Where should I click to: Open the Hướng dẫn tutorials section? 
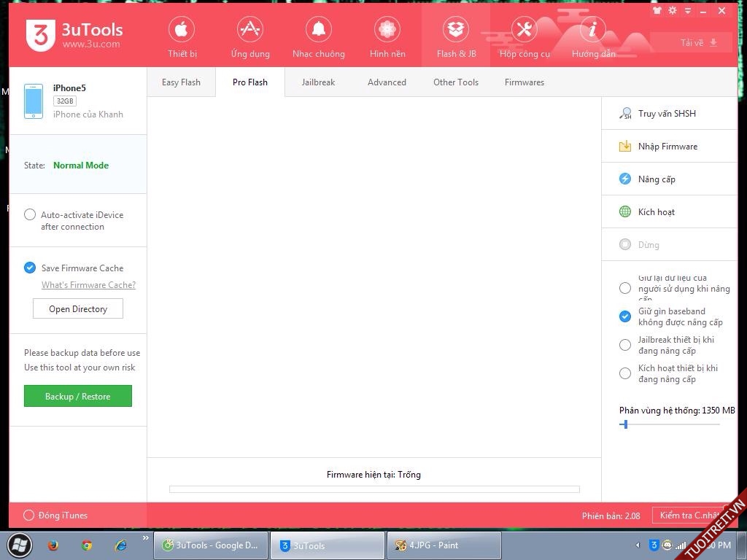point(593,38)
